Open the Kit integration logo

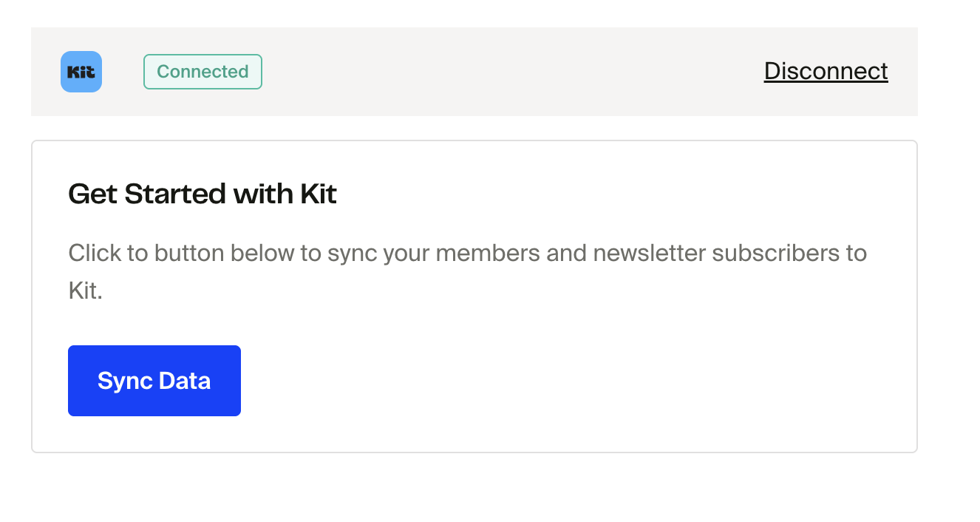81,72
